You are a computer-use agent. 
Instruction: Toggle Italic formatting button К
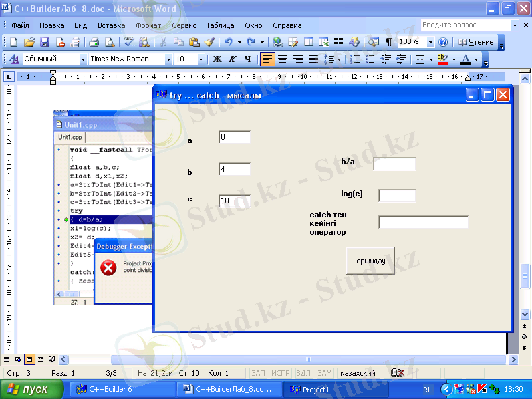pyautogui.click(x=232, y=59)
